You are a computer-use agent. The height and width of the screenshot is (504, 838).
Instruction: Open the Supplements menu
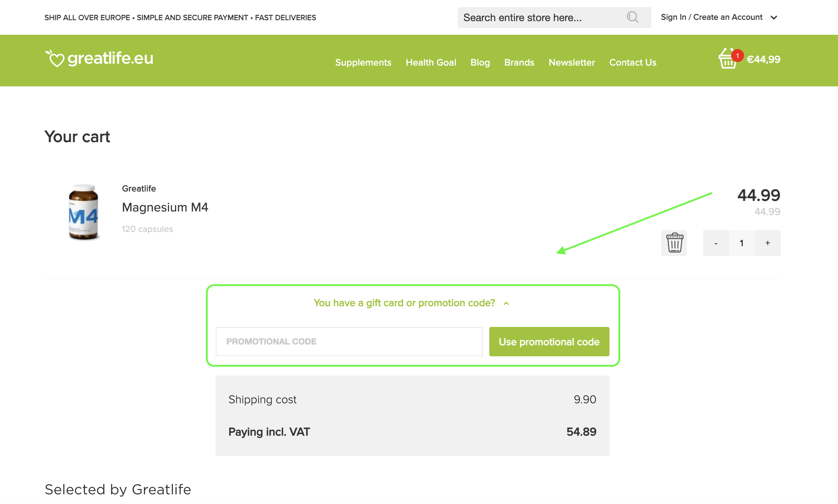click(x=363, y=62)
